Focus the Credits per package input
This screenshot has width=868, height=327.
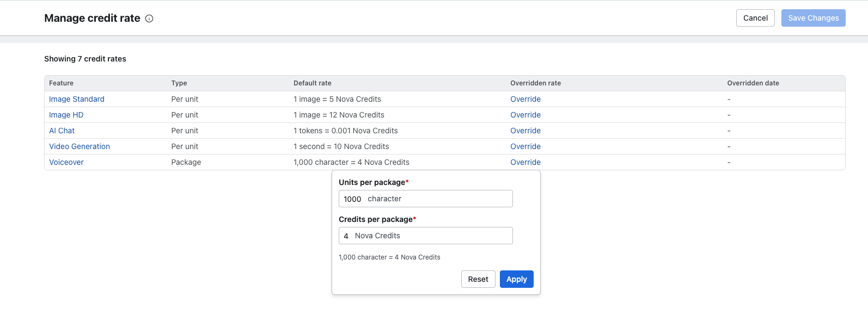pyautogui.click(x=426, y=236)
